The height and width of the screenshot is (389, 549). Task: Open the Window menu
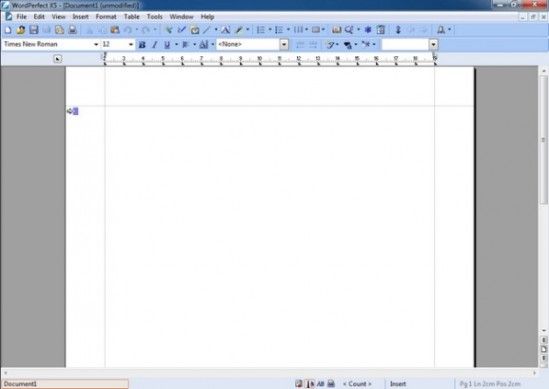pos(181,16)
